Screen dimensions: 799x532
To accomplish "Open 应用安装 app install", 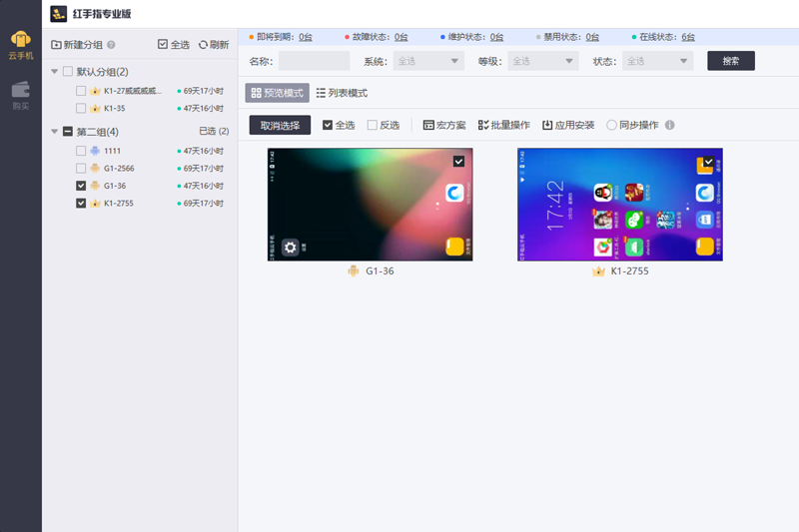I will point(568,125).
